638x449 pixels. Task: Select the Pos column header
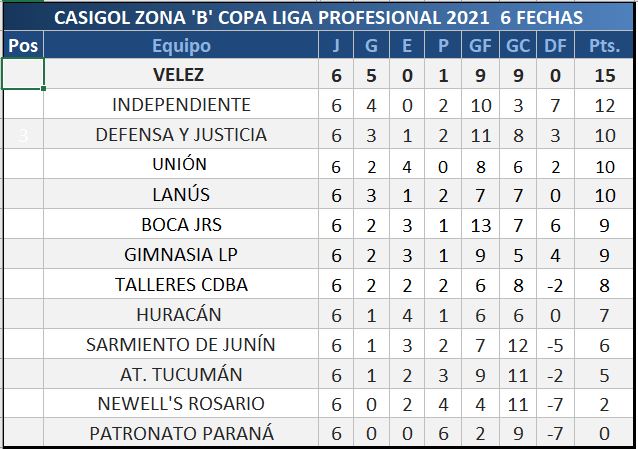click(x=22, y=46)
